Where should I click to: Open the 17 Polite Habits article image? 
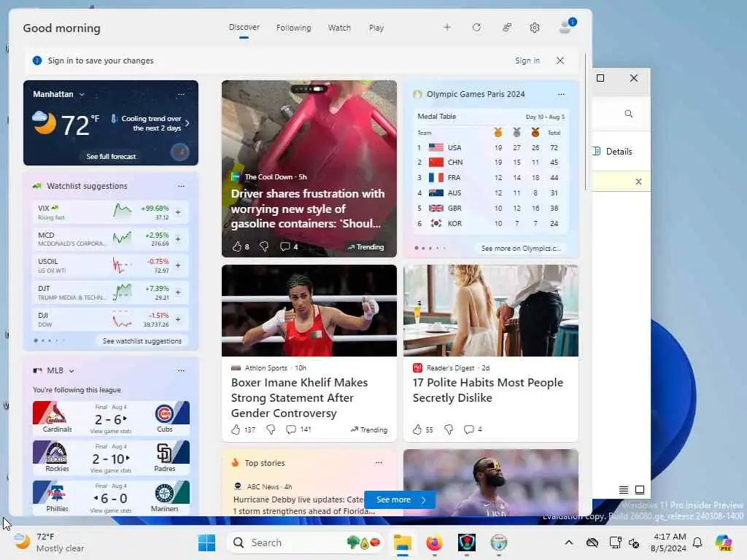pos(491,311)
